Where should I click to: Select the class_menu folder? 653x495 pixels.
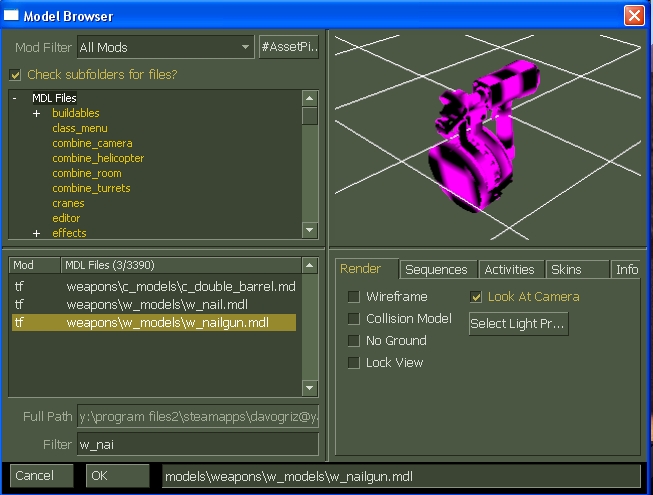point(80,128)
